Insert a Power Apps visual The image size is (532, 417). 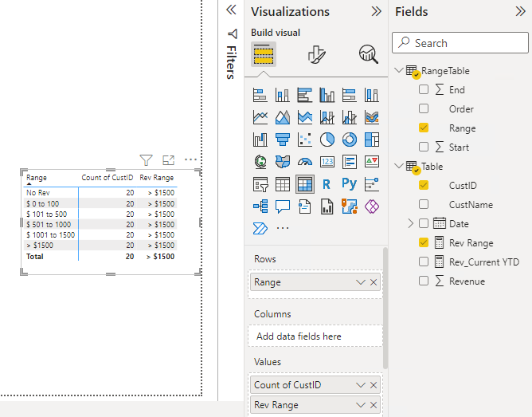(372, 207)
